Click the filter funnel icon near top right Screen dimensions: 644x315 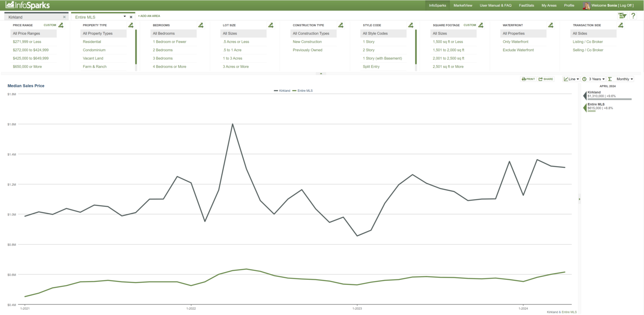(622, 15)
